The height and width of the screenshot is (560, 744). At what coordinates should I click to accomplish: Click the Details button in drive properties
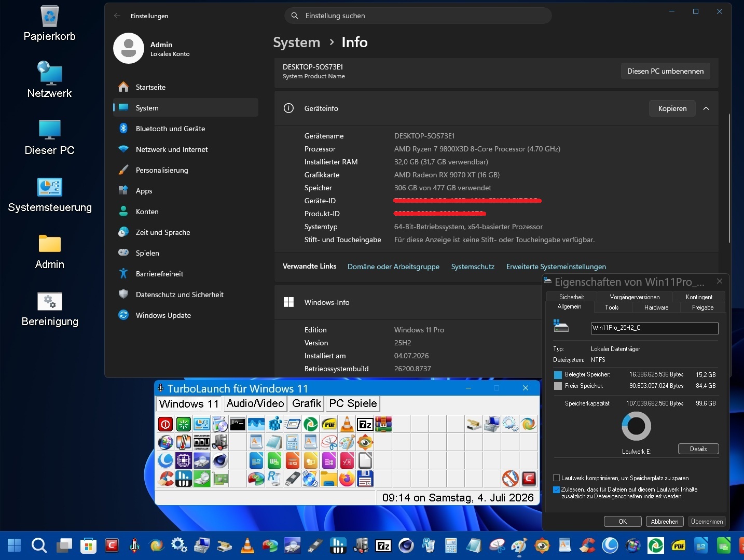click(698, 449)
